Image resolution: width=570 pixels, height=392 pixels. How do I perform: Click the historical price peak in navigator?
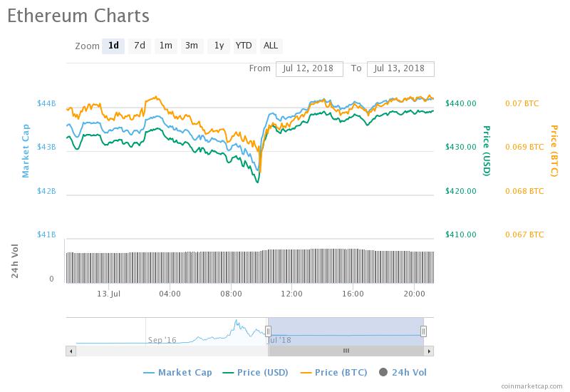(237, 321)
